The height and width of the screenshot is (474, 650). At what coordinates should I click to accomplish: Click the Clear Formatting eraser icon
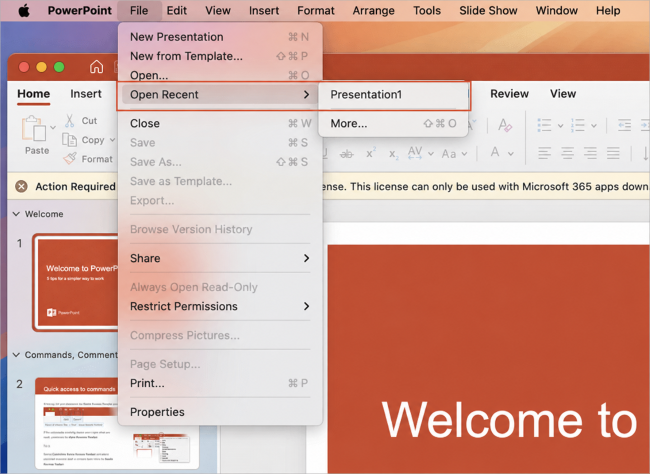pyautogui.click(x=504, y=125)
